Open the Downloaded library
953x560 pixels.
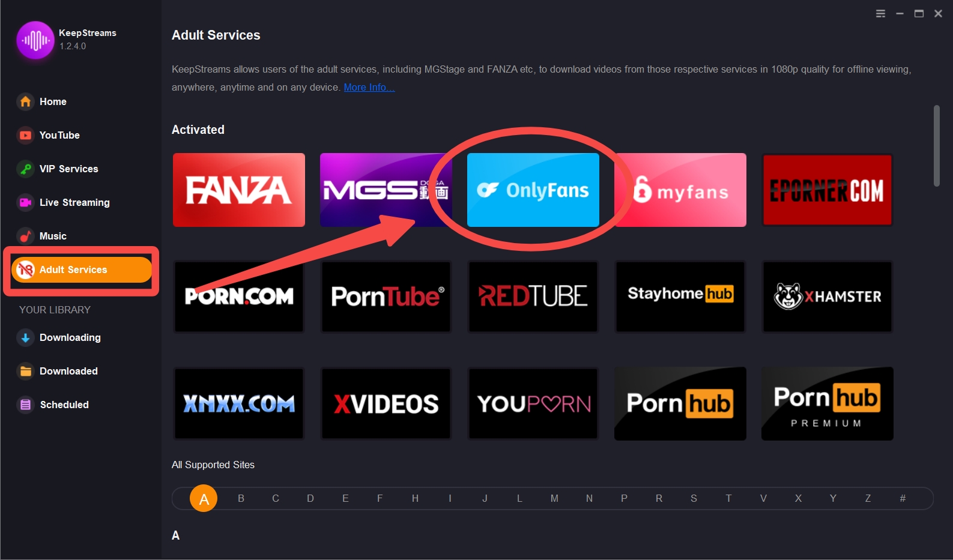click(58, 371)
